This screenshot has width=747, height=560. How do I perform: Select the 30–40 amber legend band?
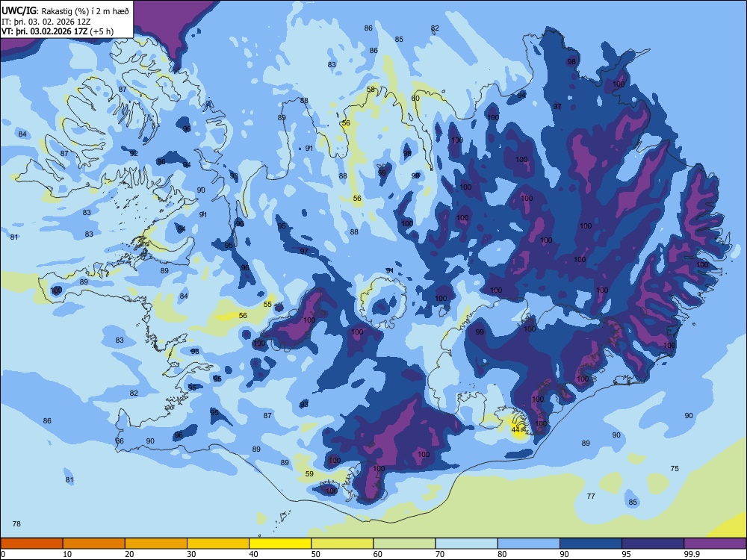218,544
